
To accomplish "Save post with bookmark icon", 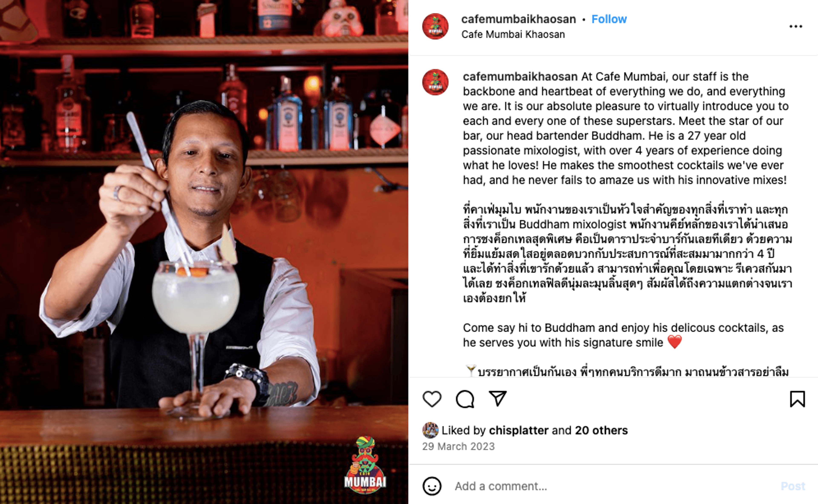I will [797, 399].
